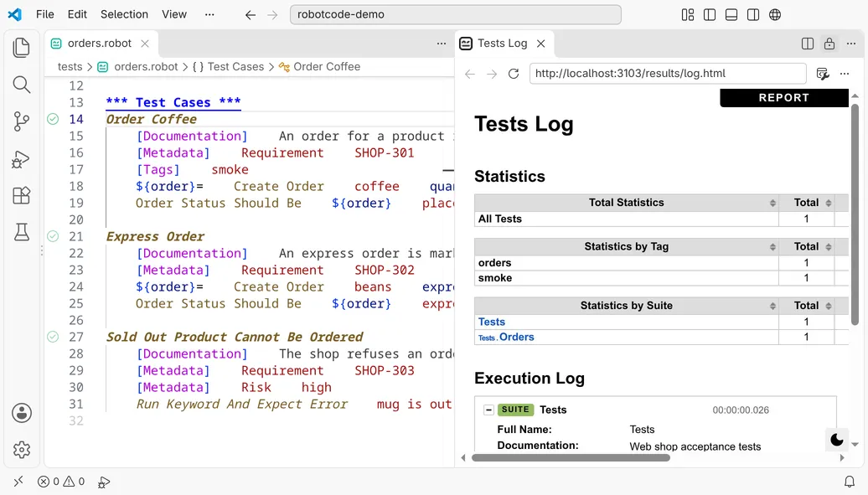Sort Statistics by Tag header
868x495 pixels.
tap(627, 246)
